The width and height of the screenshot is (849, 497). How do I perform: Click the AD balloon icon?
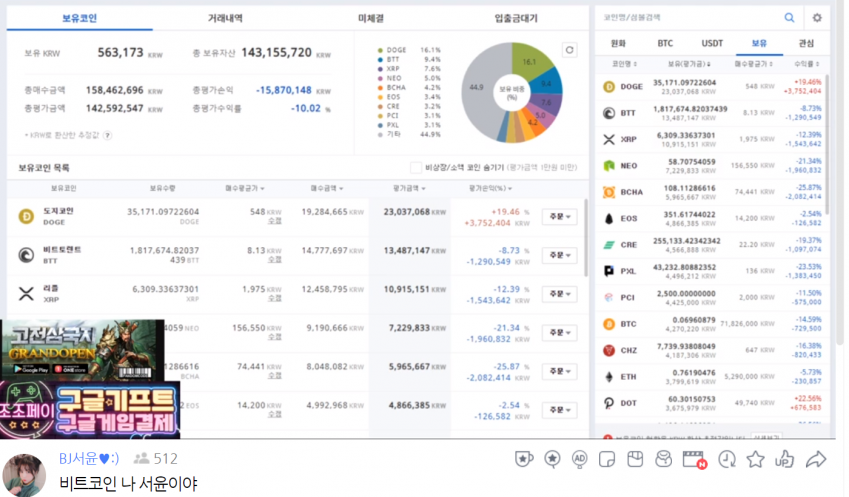(x=580, y=460)
